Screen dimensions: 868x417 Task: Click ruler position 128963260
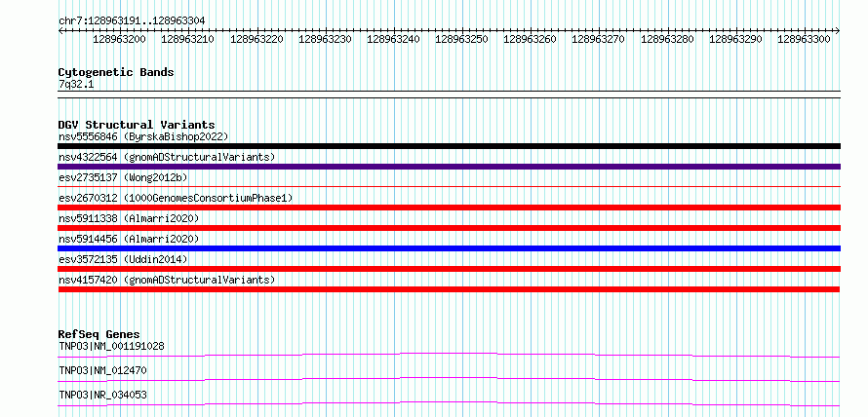point(531,39)
